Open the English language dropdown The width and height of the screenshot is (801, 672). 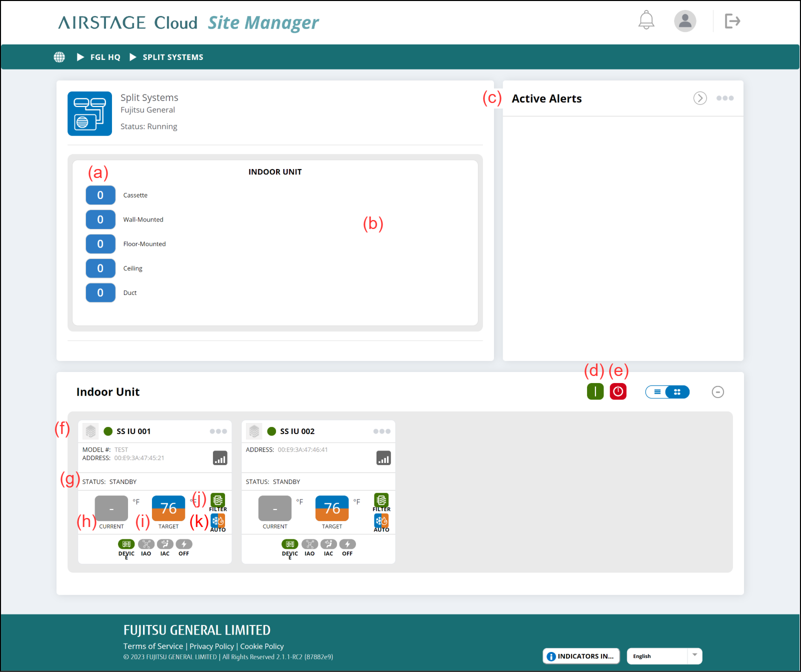[664, 656]
